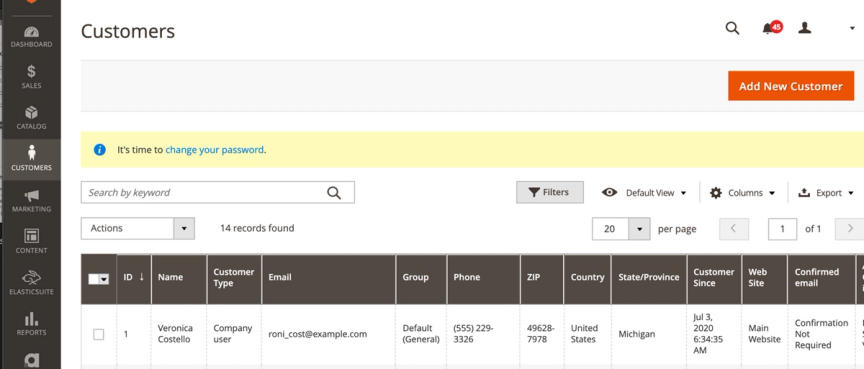Sort by the ID column header
This screenshot has height=369, width=864.
(134, 278)
